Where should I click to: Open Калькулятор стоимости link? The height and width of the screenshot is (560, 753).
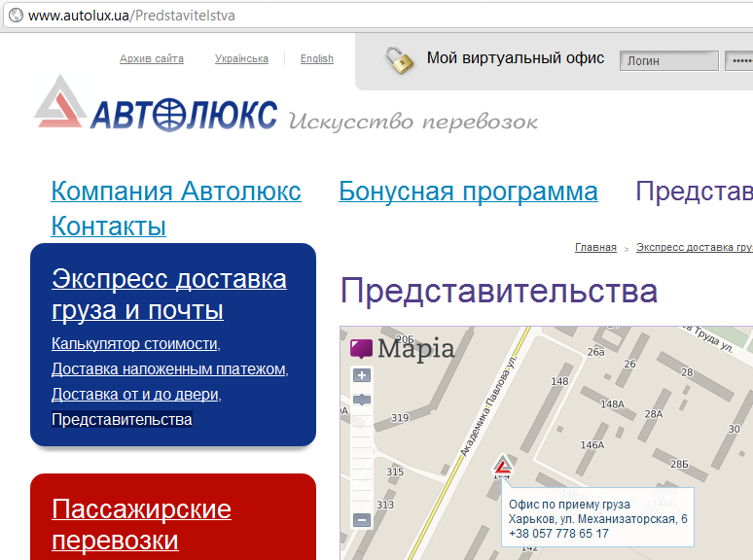point(134,343)
